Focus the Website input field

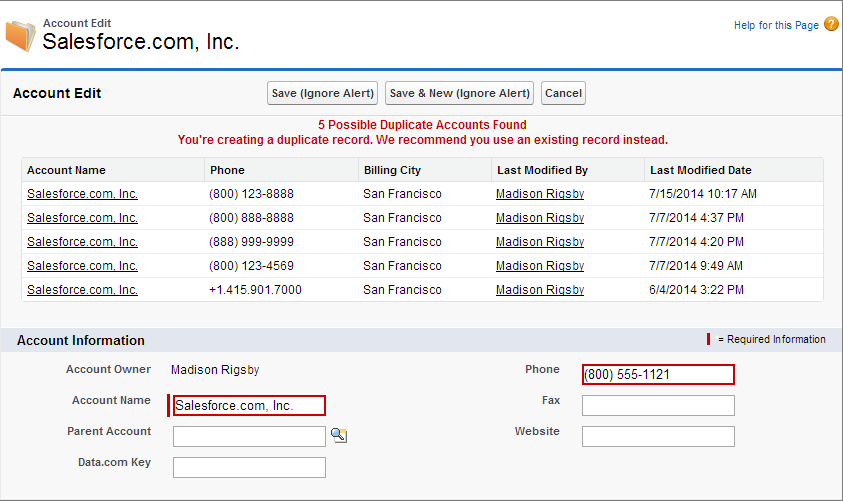(x=658, y=436)
